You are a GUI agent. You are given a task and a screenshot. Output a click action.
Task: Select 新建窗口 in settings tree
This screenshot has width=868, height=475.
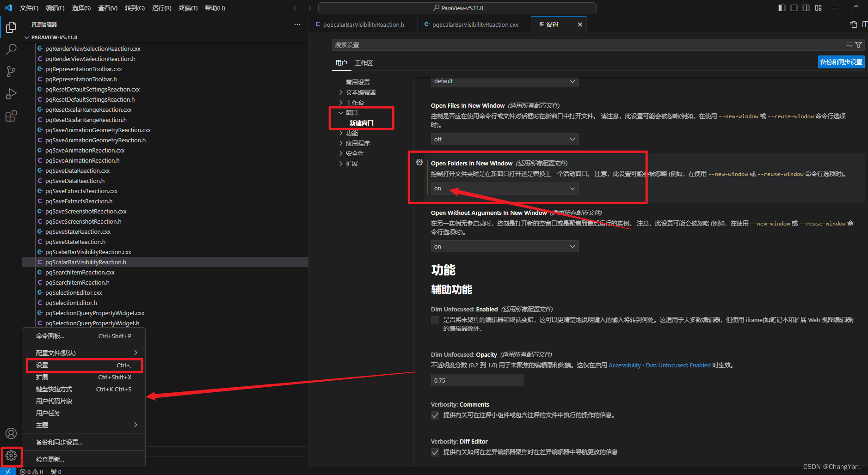click(361, 123)
